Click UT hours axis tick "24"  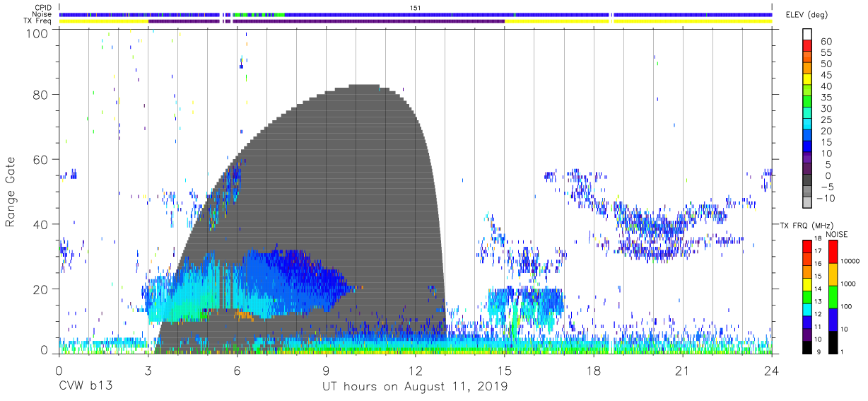[x=771, y=370]
